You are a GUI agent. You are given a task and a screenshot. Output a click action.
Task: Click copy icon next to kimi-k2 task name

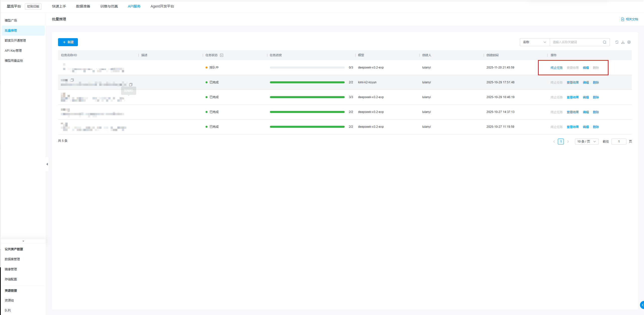[72, 80]
